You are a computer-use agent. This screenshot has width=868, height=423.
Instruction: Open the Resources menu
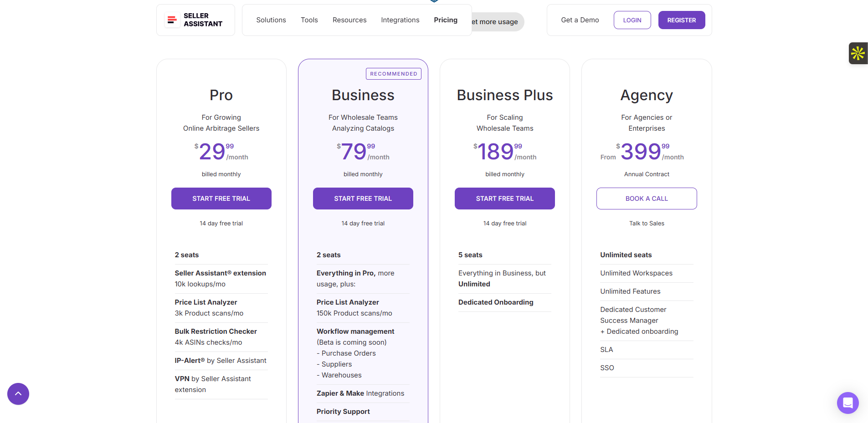pos(349,20)
